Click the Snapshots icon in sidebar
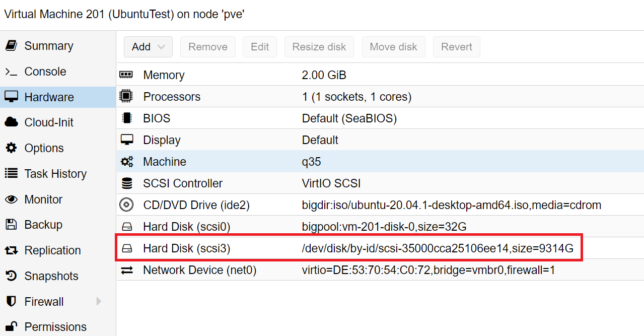Image resolution: width=644 pixels, height=336 pixels. (12, 276)
